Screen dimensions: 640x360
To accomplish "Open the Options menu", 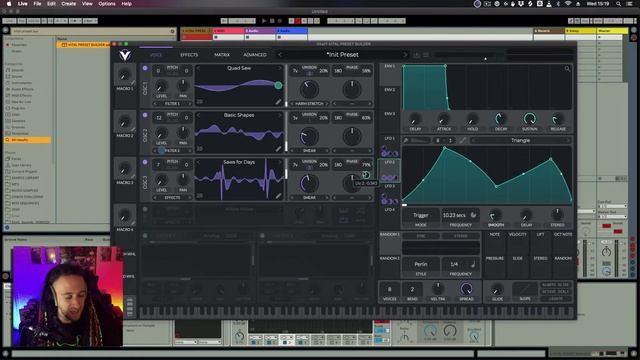I will [x=107, y=4].
